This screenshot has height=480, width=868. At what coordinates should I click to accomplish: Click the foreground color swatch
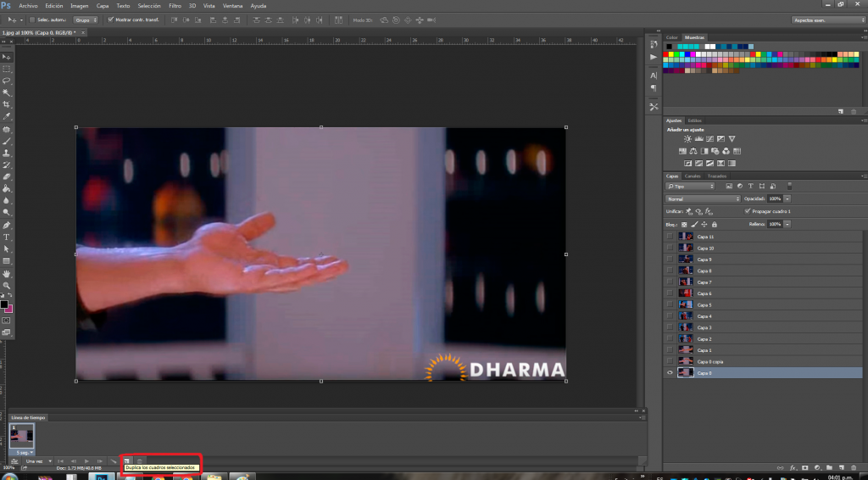click(4, 304)
